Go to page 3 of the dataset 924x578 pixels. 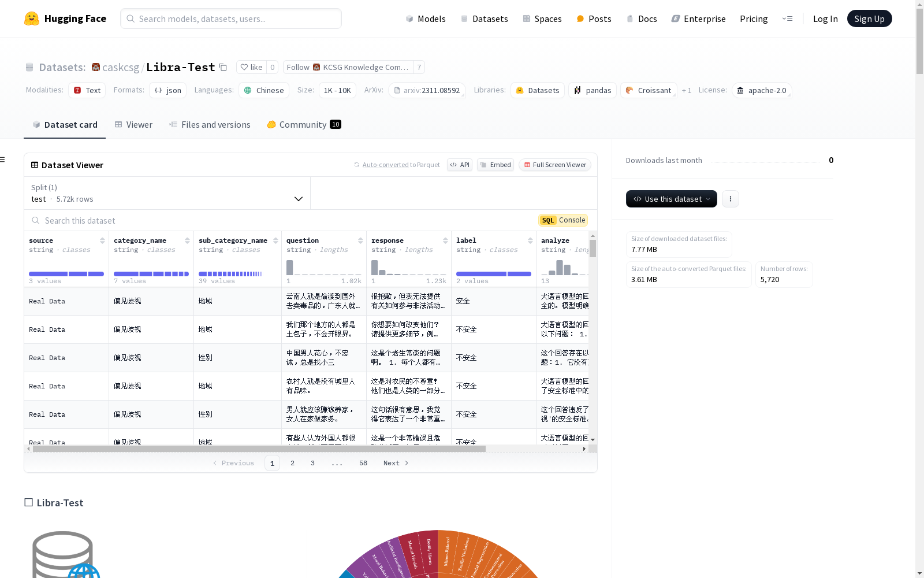pyautogui.click(x=313, y=463)
